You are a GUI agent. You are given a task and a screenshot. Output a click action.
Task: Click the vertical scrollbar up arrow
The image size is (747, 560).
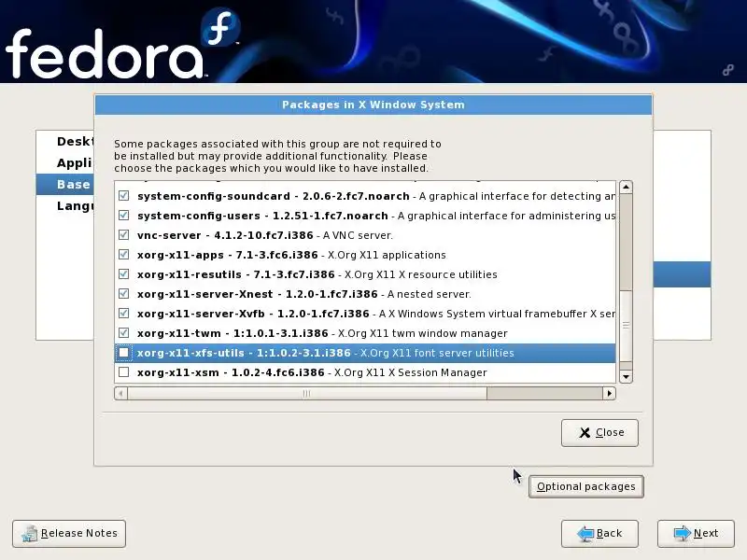click(x=626, y=187)
